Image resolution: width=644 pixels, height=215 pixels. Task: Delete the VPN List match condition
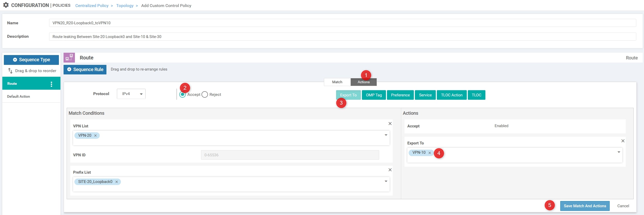(x=390, y=124)
